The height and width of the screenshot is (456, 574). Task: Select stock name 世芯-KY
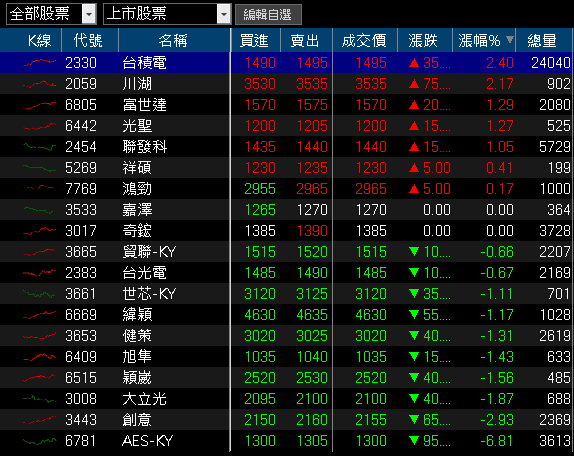[149, 294]
